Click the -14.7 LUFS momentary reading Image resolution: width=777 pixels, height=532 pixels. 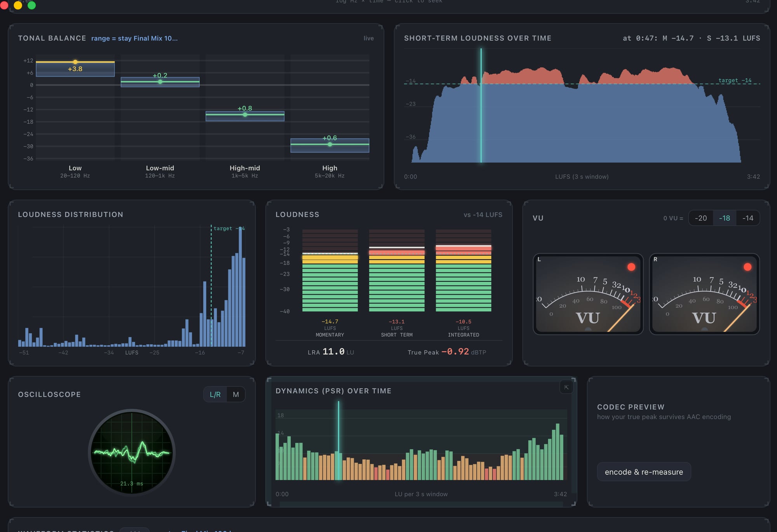pyautogui.click(x=330, y=322)
